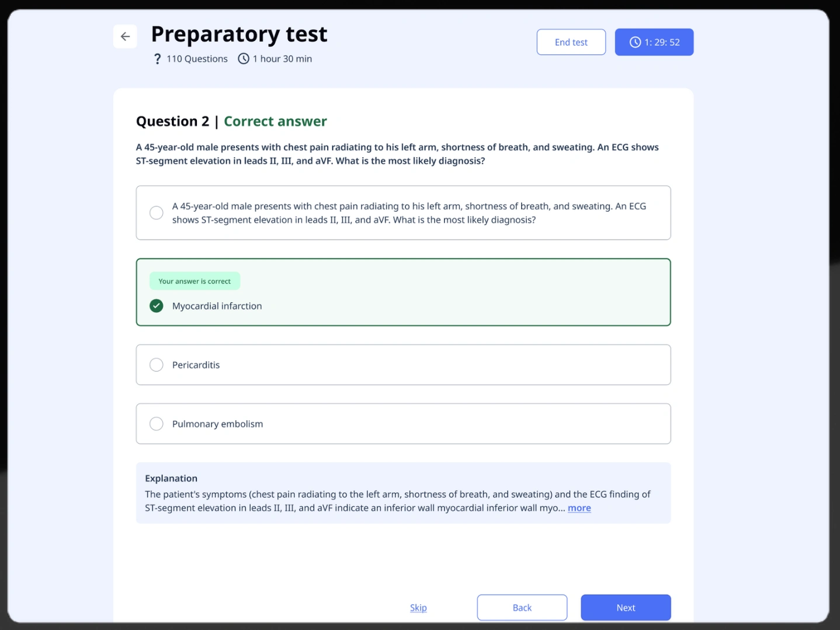This screenshot has height=630, width=840.
Task: Click the Preparatory test title
Action: (x=239, y=34)
